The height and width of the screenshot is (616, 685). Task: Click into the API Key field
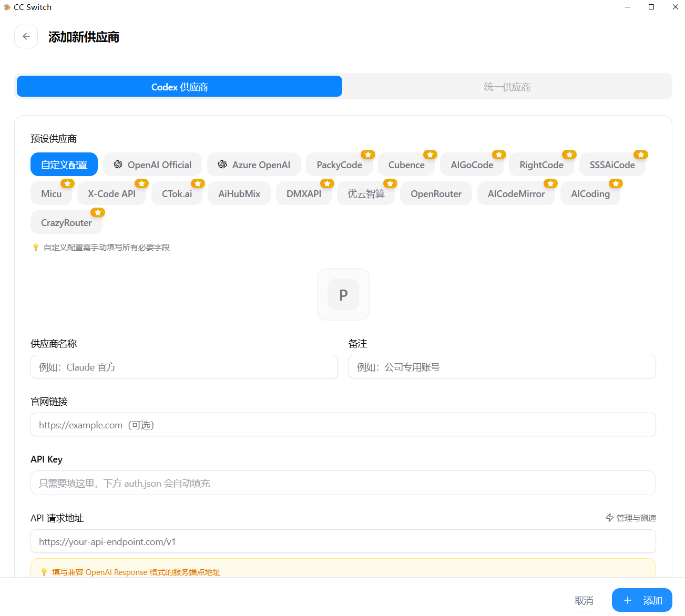pos(343,483)
